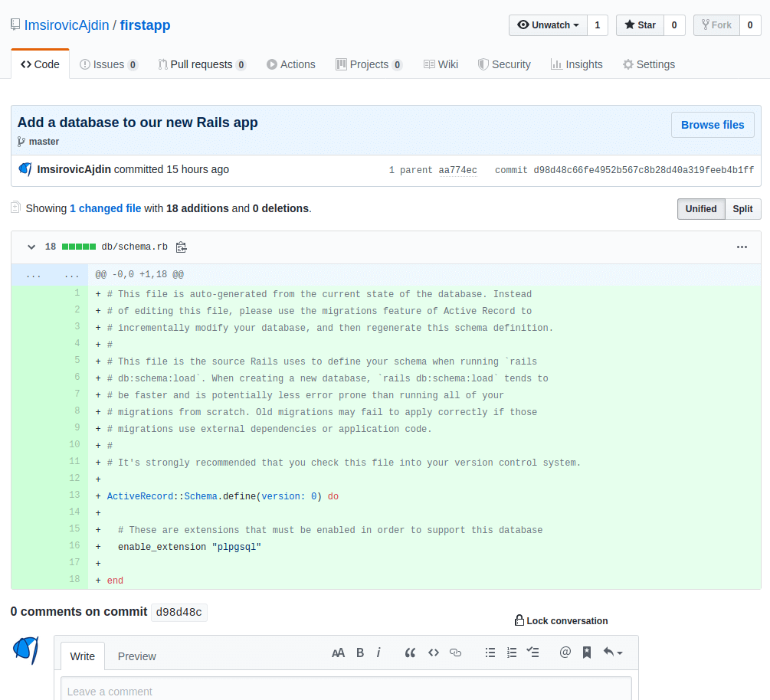Open the ImsirovicAjdin profile link in breadcrumb
770x700 pixels.
(67, 25)
